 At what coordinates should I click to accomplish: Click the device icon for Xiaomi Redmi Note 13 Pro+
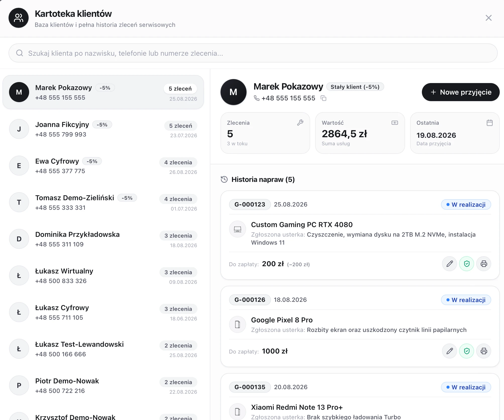point(238,412)
